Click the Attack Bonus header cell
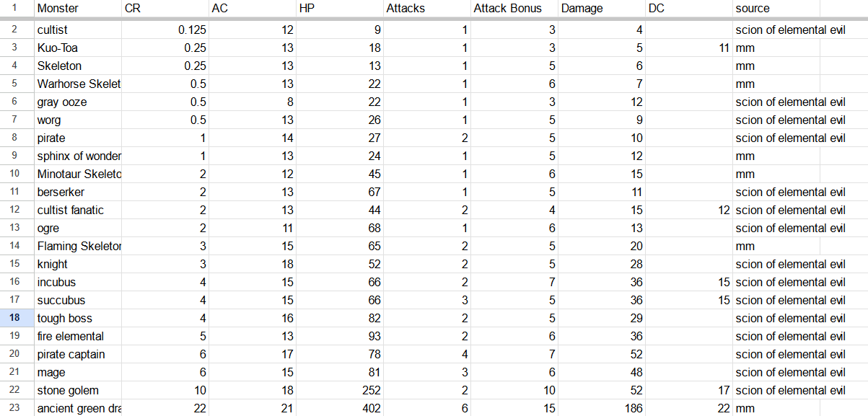This screenshot has height=416, width=868. [514, 9]
